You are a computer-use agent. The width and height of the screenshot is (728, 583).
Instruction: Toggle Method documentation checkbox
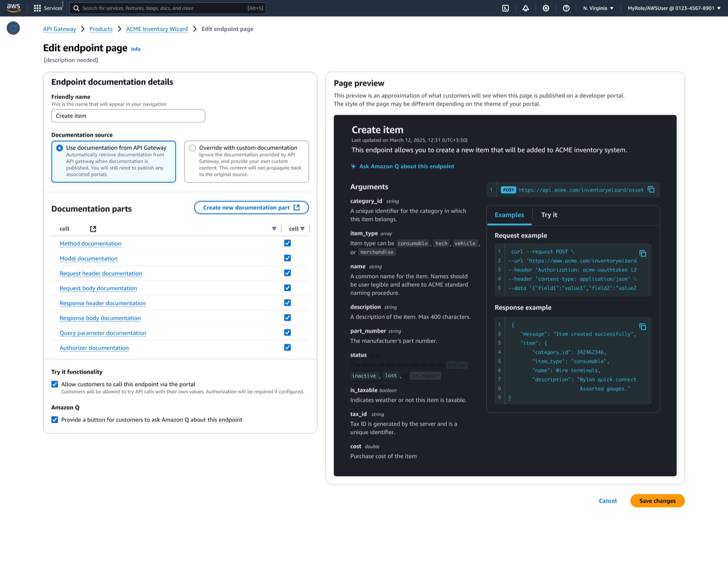point(287,243)
